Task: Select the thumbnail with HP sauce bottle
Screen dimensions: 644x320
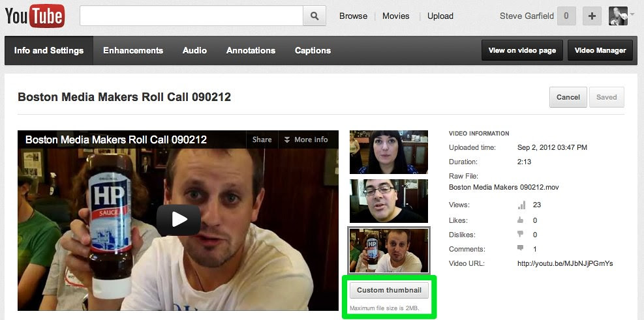Action: pyautogui.click(x=388, y=251)
